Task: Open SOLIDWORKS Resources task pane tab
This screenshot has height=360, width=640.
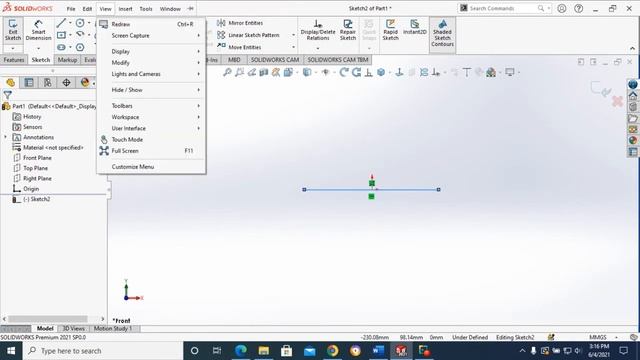Action: (x=633, y=96)
